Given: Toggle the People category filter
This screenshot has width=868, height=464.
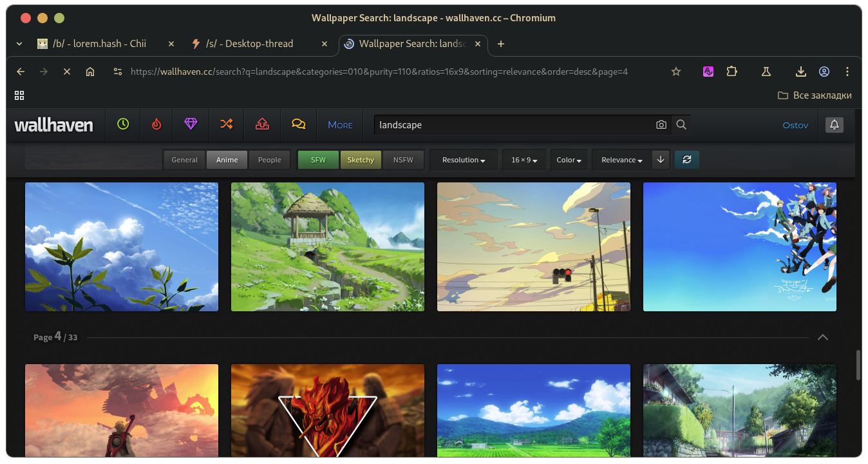Looking at the screenshot, I should [270, 160].
